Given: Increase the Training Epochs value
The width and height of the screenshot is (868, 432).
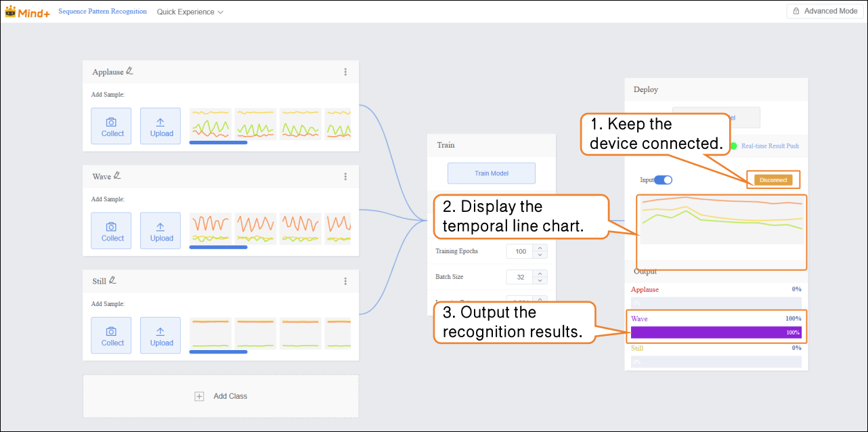Looking at the screenshot, I should click(540, 248).
